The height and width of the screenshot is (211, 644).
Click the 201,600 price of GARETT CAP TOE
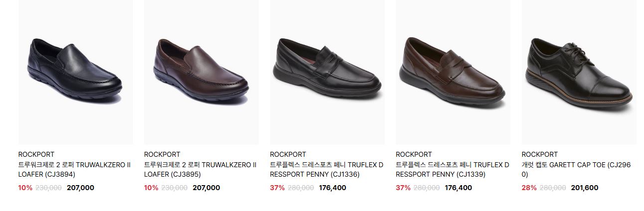pyautogui.click(x=585, y=188)
